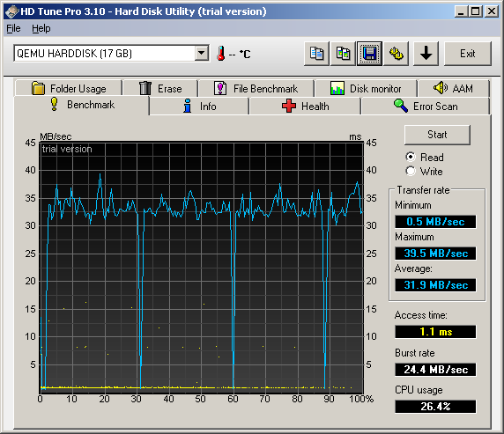Select the Write radio button
This screenshot has height=434, width=504.
pos(411,171)
